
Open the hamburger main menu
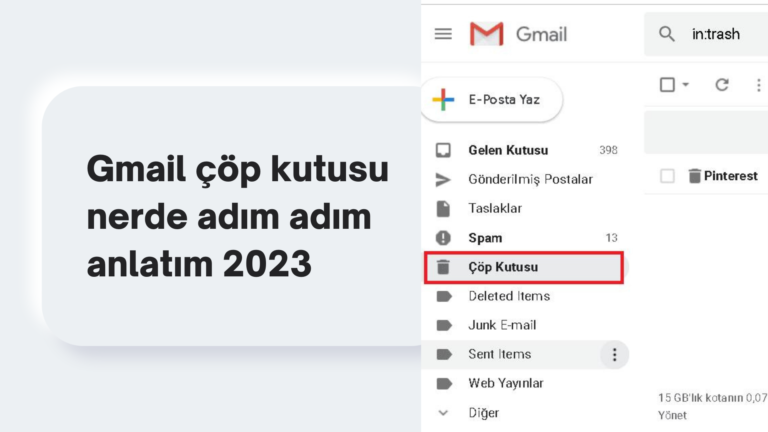point(443,34)
